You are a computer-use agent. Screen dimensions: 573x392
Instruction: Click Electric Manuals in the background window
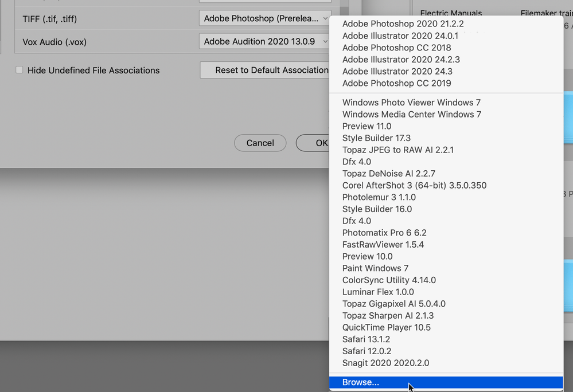tap(451, 13)
